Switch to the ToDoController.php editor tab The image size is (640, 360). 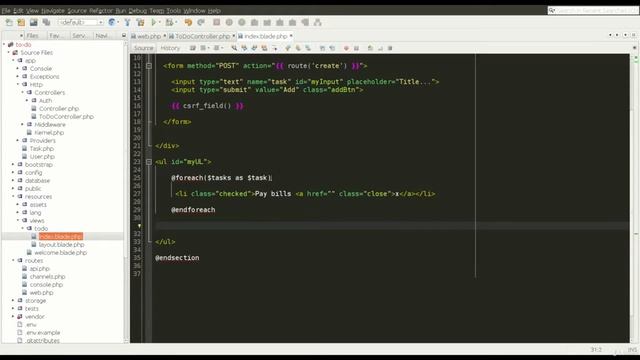click(x=202, y=36)
